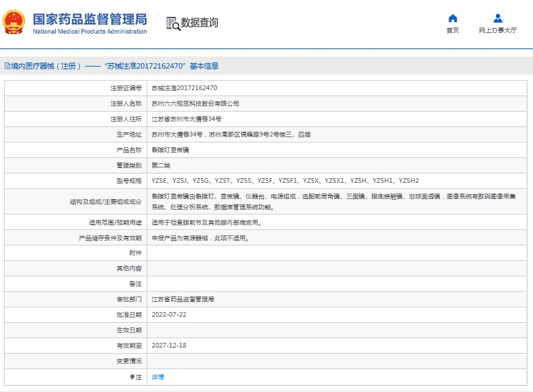Image resolution: width=533 pixels, height=392 pixels.
Task: Select the approval date 2022-07-22
Action: [168, 315]
